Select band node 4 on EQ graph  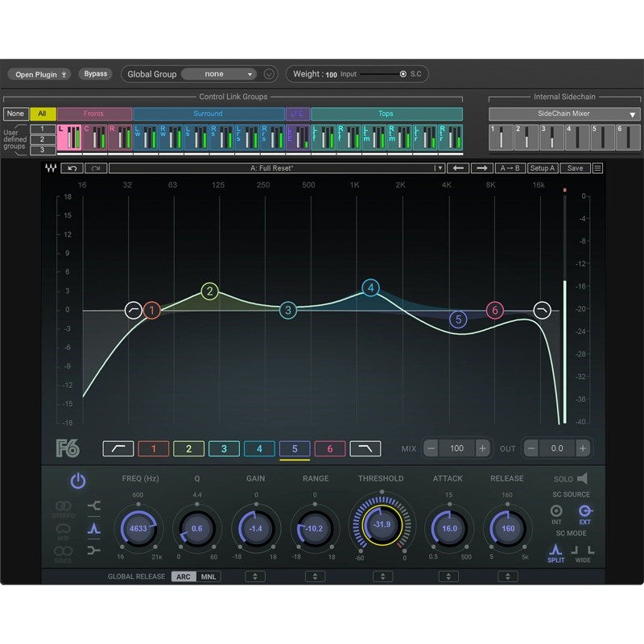pyautogui.click(x=370, y=287)
